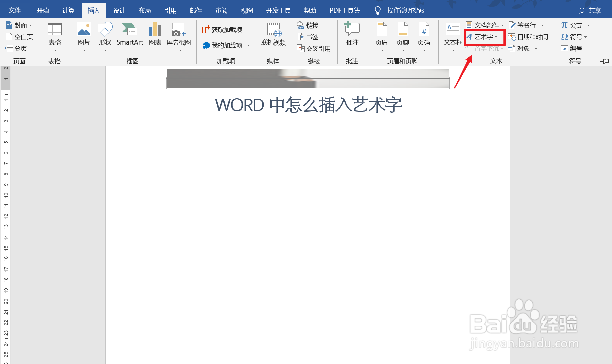Viewport: 612px width, 364px height.
Task: Insert a hyperlink using 链接
Action: [x=308, y=25]
